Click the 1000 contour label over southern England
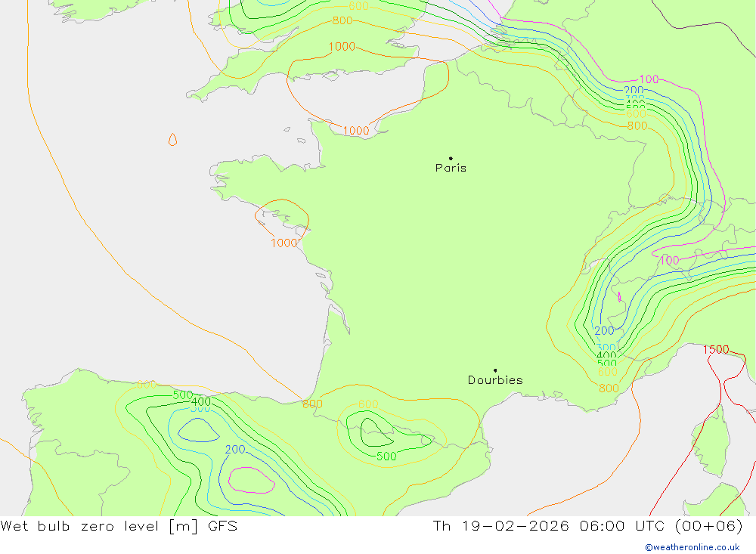Screen dimensions: 756x554 pyautogui.click(x=342, y=46)
